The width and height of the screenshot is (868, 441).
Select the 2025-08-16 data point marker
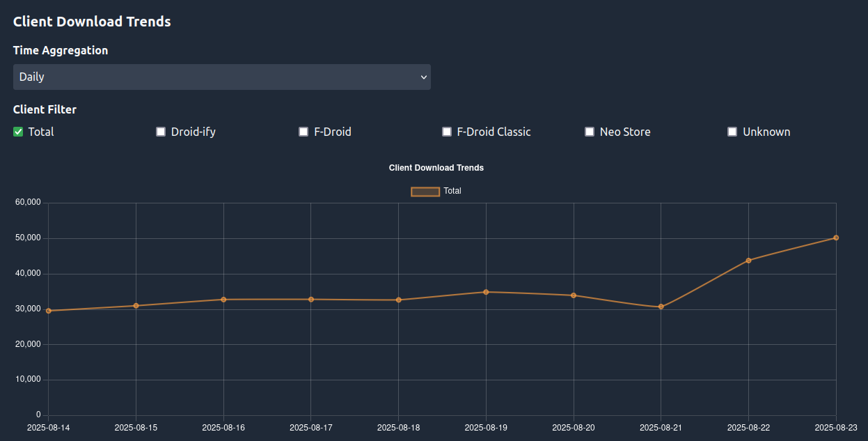tap(223, 300)
